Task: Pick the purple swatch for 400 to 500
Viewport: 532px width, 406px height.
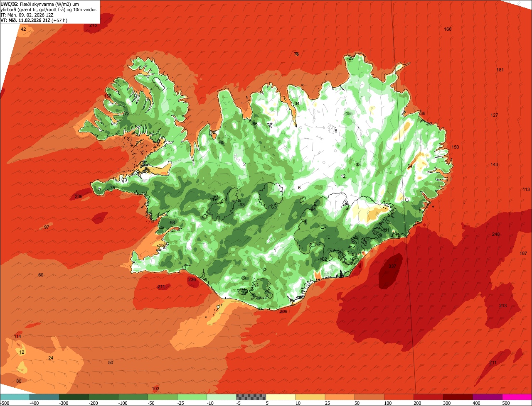Action: click(x=487, y=397)
